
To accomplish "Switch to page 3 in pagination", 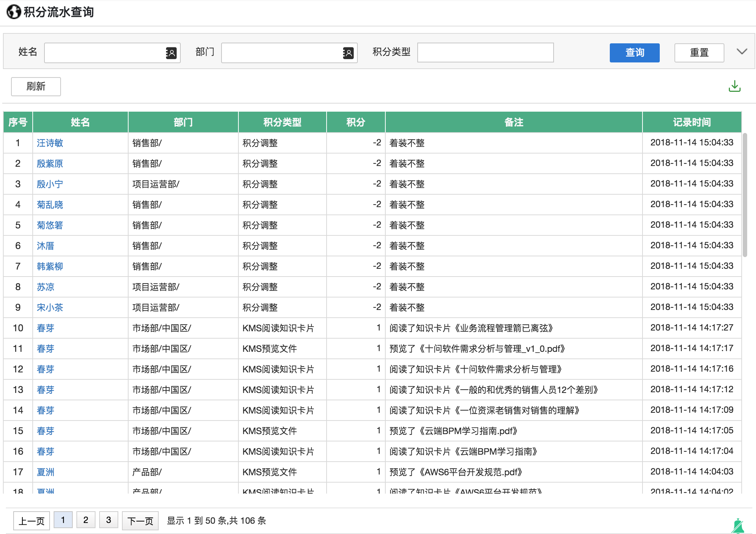I will click(109, 520).
